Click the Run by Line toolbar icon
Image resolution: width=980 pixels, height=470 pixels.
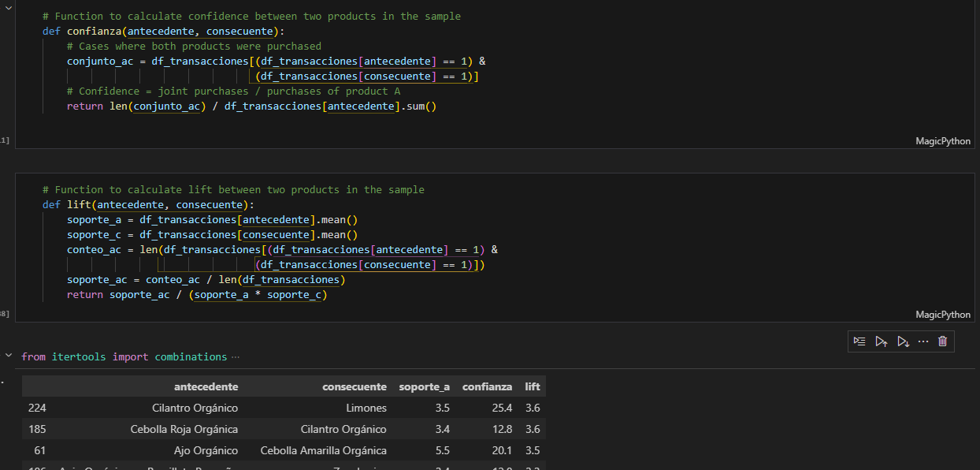859,341
